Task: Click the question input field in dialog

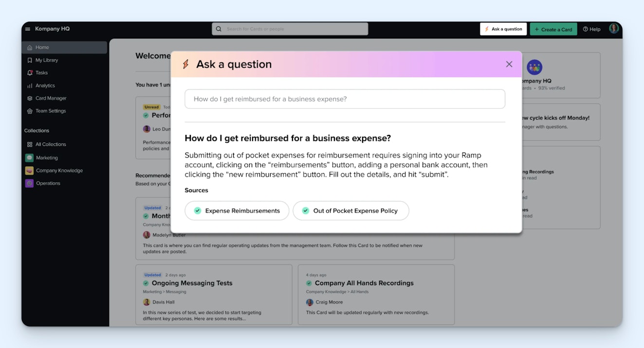Action: 345,99
